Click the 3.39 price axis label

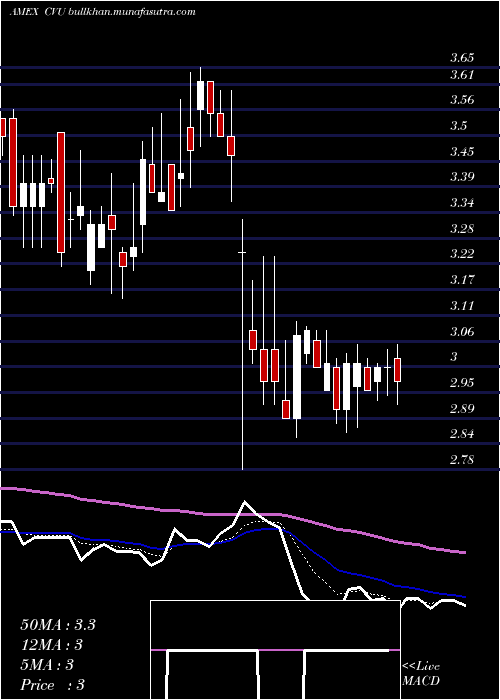coord(462,177)
